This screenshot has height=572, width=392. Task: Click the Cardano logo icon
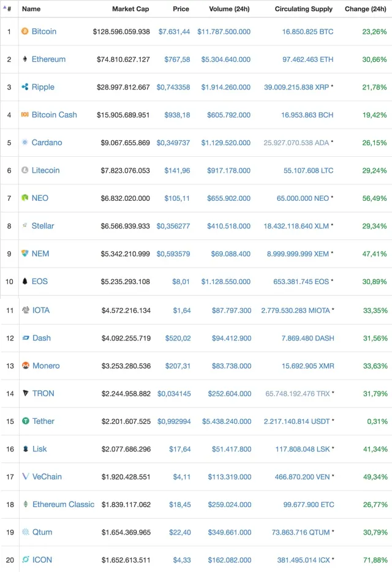25,142
